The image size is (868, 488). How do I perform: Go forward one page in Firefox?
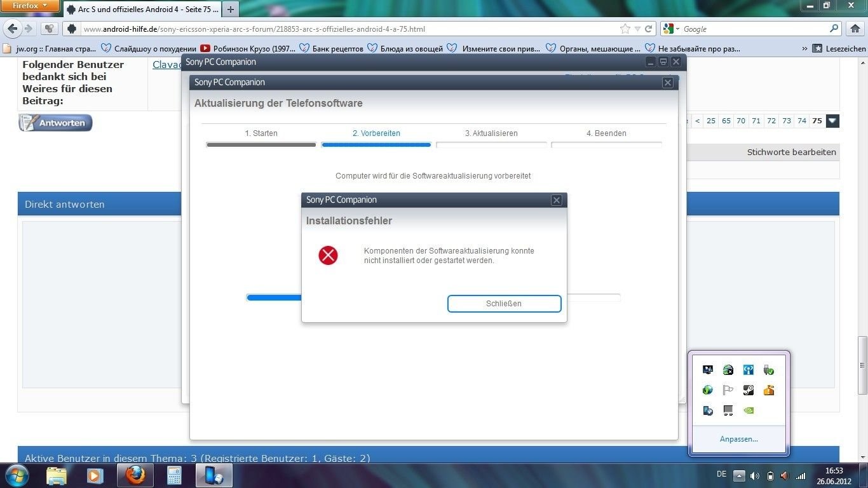(28, 29)
